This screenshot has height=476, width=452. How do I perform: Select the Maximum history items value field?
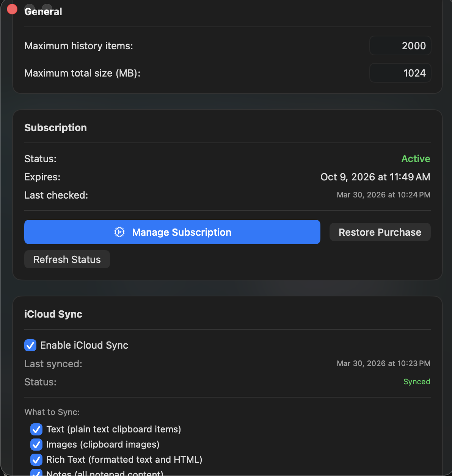coord(400,45)
